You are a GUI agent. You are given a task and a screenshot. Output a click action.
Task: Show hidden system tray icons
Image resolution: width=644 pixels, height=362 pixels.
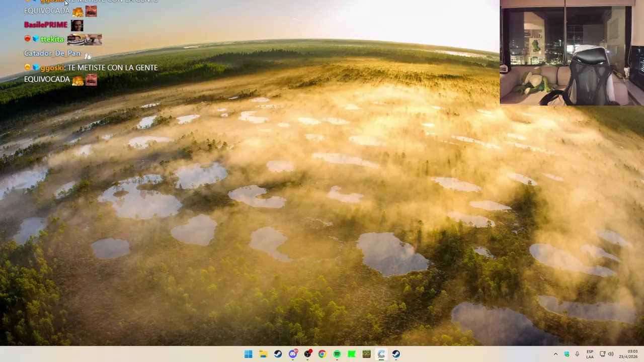[555, 354]
